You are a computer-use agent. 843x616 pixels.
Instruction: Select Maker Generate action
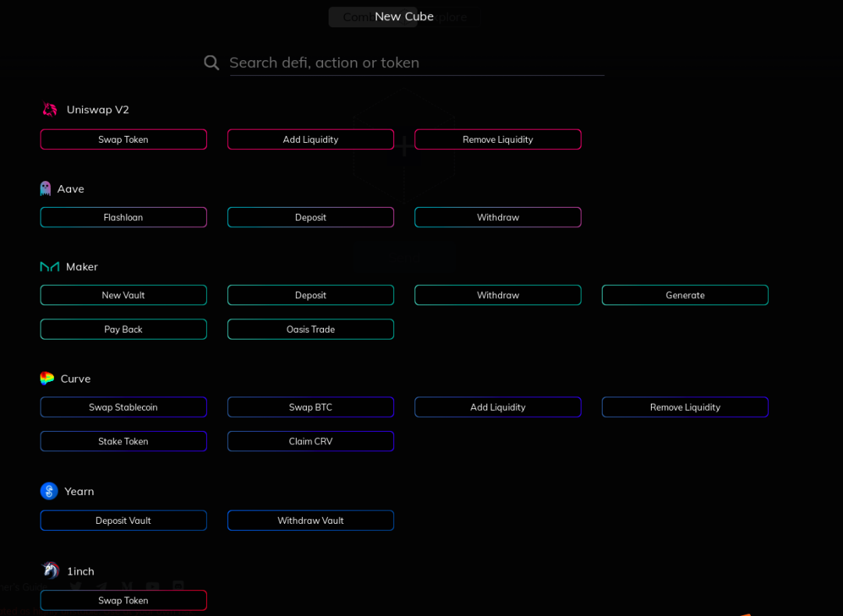685,295
